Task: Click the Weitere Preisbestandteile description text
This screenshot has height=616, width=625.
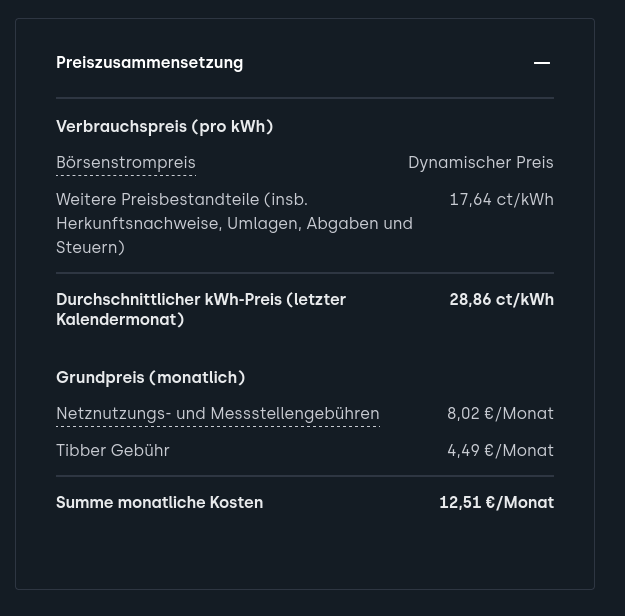Action: pos(234,223)
